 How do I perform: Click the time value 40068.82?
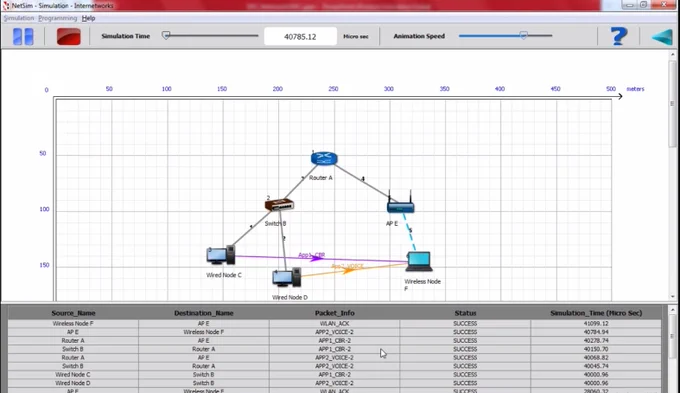pyautogui.click(x=596, y=358)
